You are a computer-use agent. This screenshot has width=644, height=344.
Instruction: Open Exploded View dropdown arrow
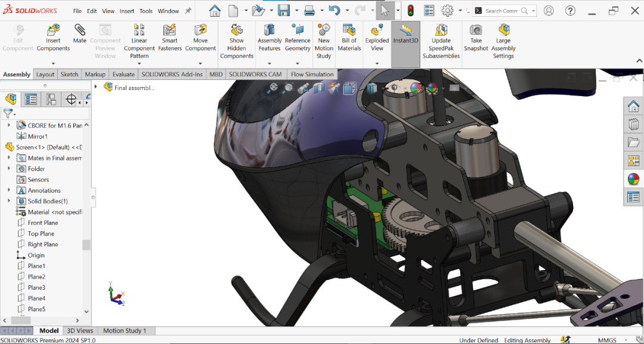point(377,64)
